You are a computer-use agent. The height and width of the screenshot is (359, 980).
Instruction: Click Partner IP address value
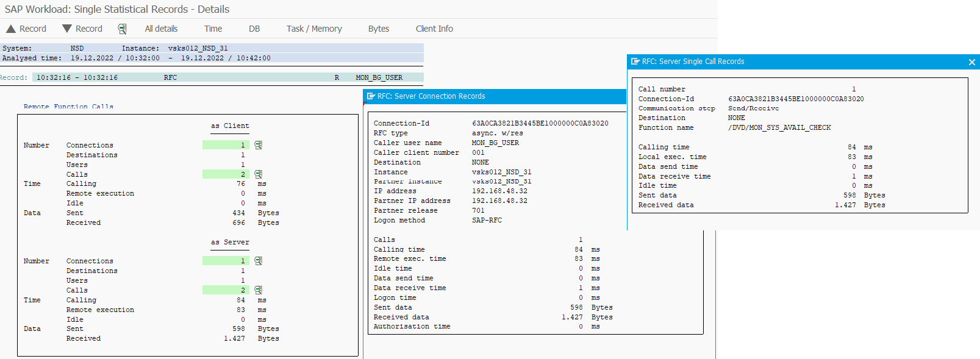[499, 201]
